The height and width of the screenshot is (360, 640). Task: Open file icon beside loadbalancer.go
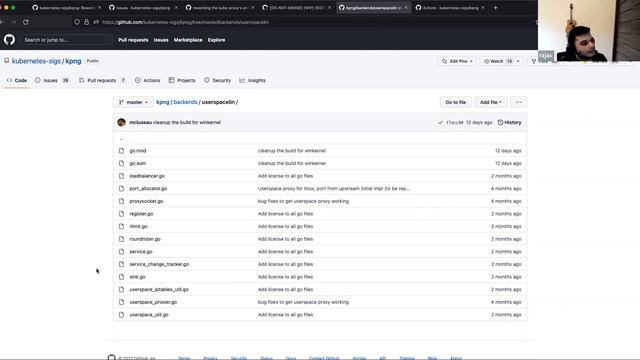pyautogui.click(x=121, y=176)
